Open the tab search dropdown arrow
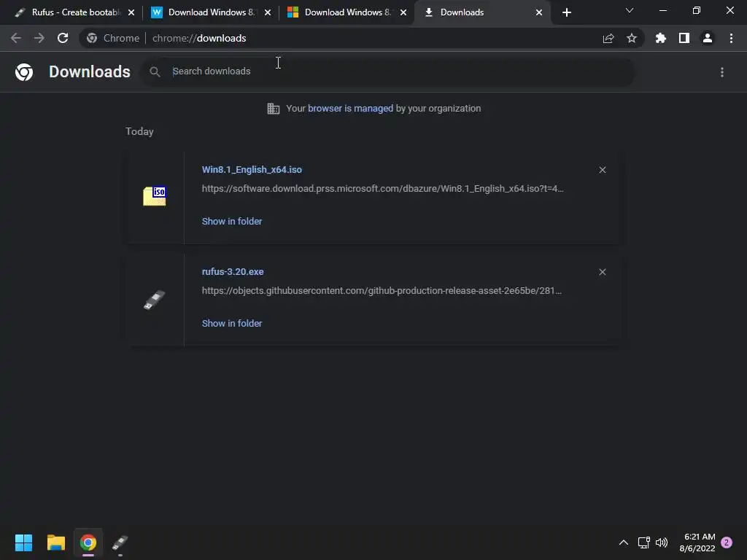The image size is (747, 560). click(x=630, y=10)
